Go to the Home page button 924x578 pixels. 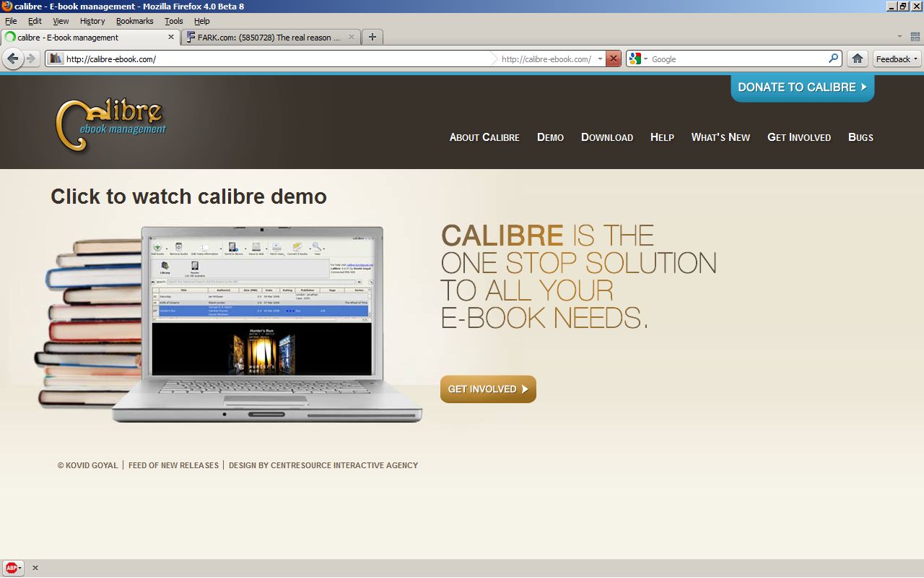click(858, 59)
